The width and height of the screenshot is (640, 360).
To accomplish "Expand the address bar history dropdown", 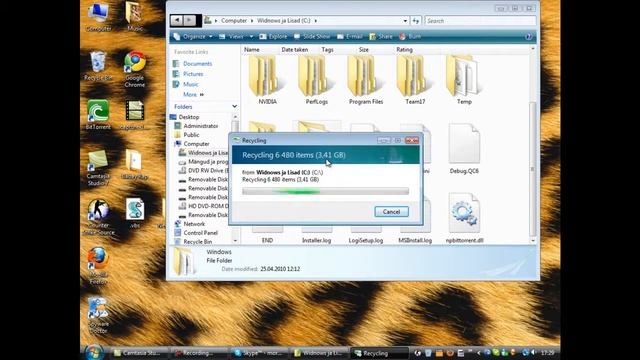I will (x=405, y=20).
